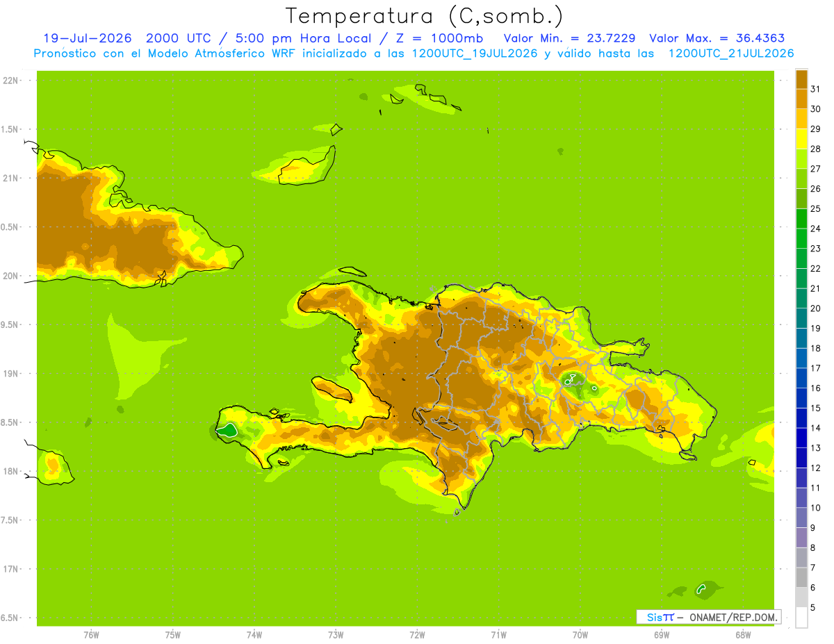Click the legend value label '25'
Viewport: 834px width, 644px height.
[815, 208]
